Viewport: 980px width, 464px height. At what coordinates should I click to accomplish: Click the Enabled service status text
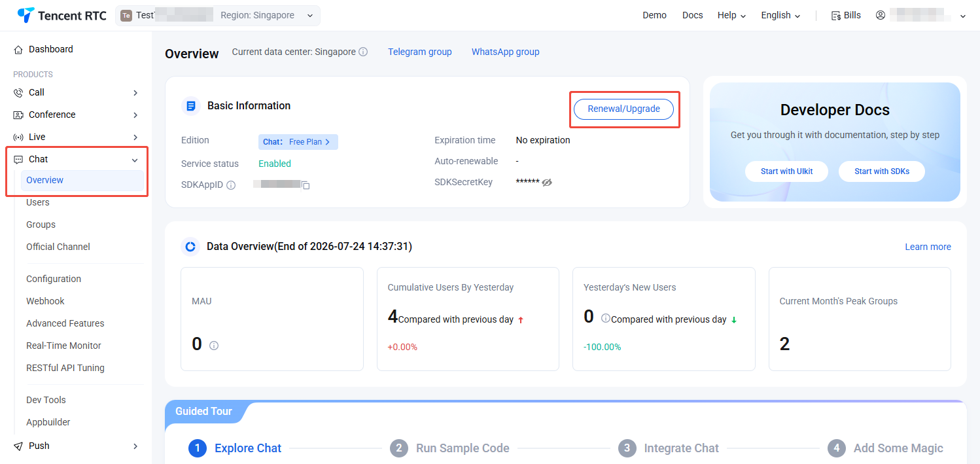tap(275, 164)
